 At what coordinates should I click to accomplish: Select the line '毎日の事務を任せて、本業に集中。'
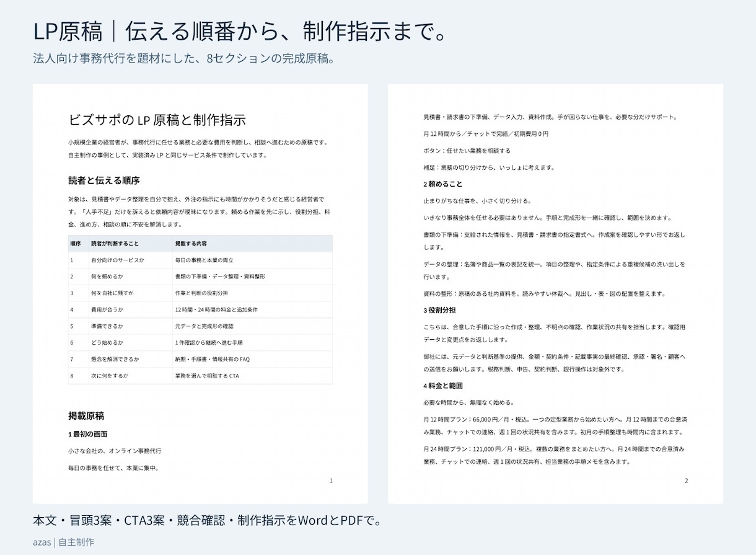114,468
